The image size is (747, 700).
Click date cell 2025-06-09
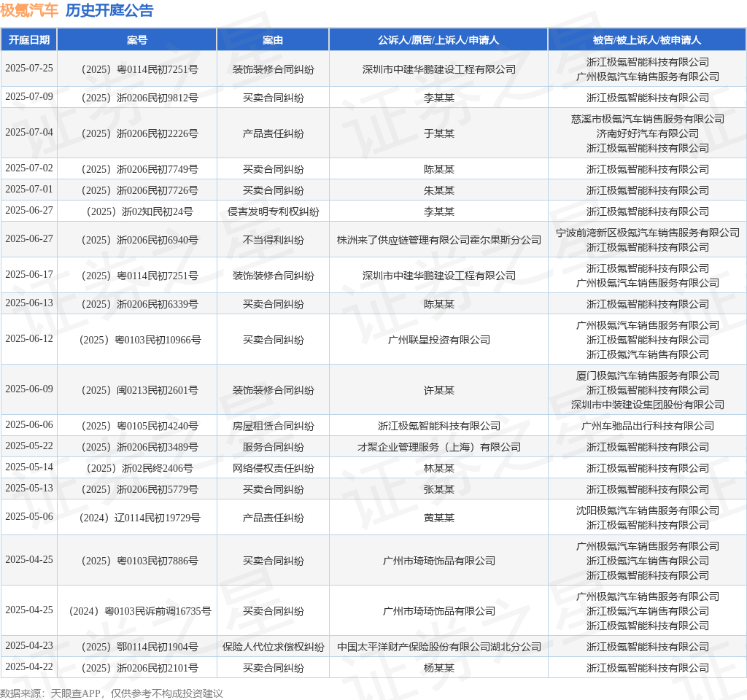coord(29,389)
